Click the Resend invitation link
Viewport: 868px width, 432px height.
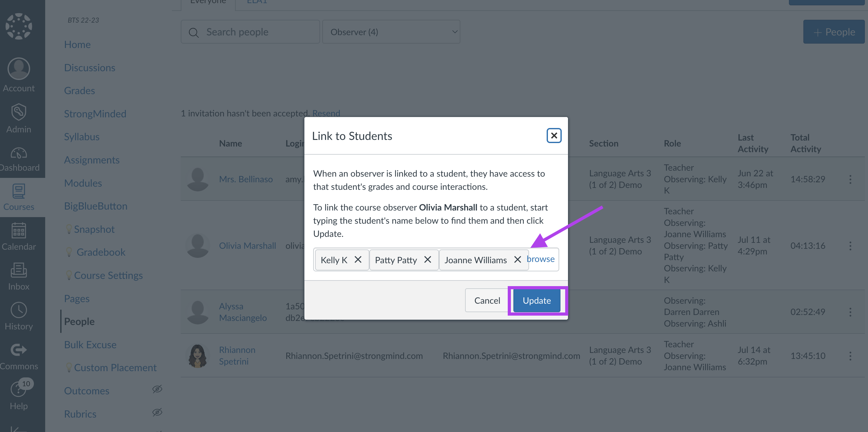326,113
